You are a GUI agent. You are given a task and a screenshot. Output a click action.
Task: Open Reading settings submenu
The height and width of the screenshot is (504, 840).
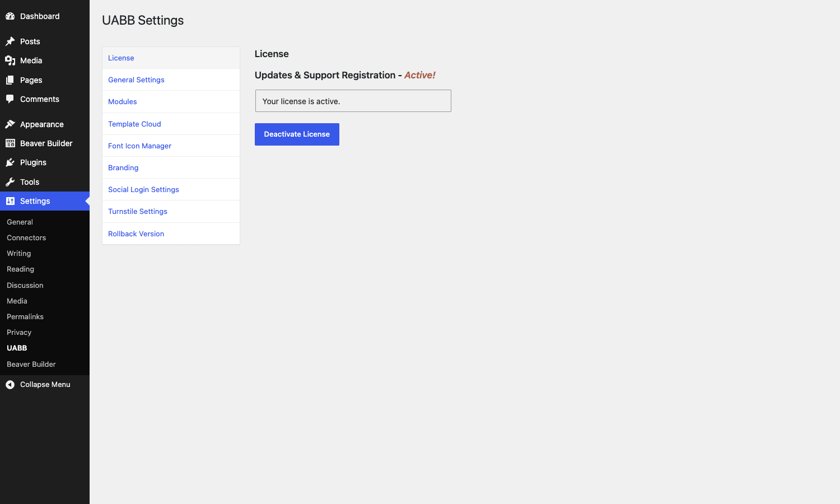tap(20, 269)
